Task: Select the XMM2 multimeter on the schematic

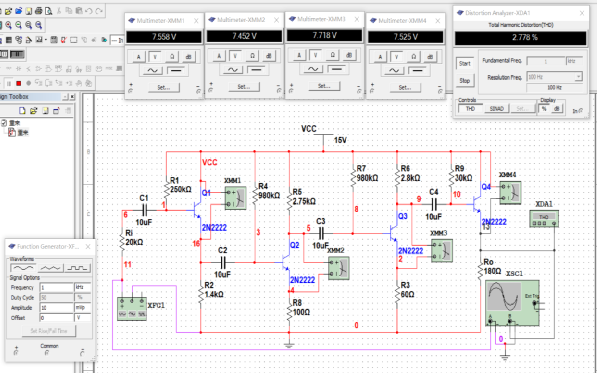Action: (338, 268)
